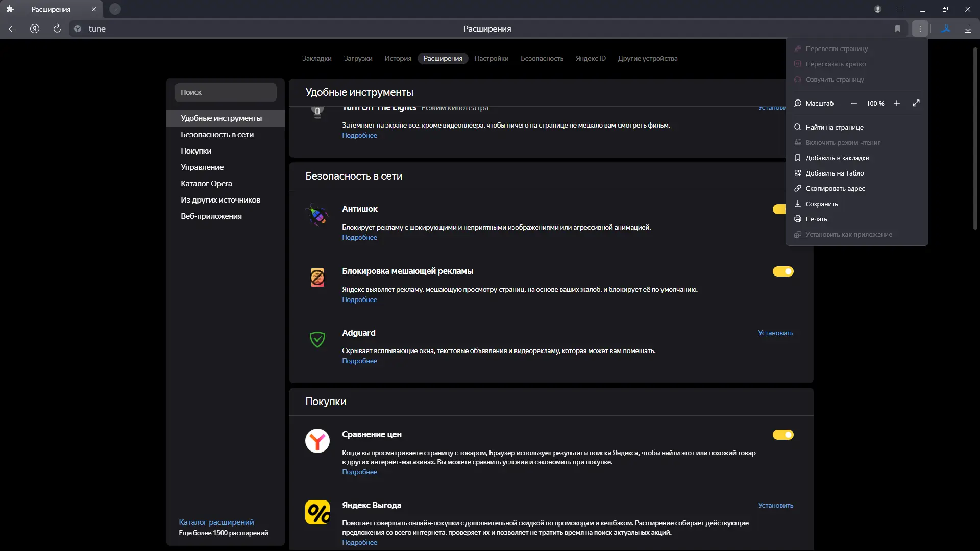980x551 pixels.
Task: Open the hamburger menu in the title bar
Action: click(x=900, y=9)
